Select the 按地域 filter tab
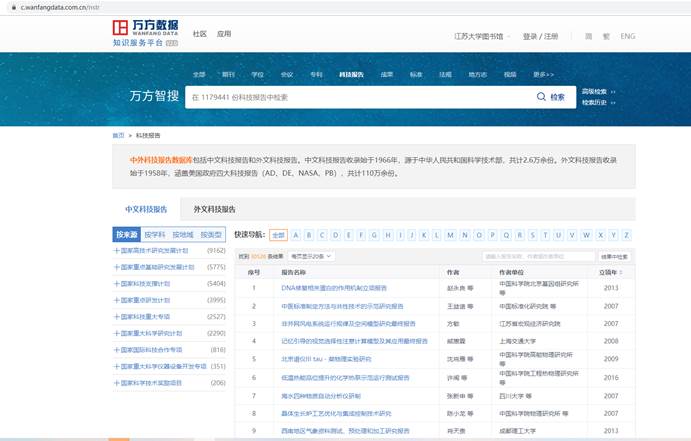The width and height of the screenshot is (691, 441). pos(183,235)
